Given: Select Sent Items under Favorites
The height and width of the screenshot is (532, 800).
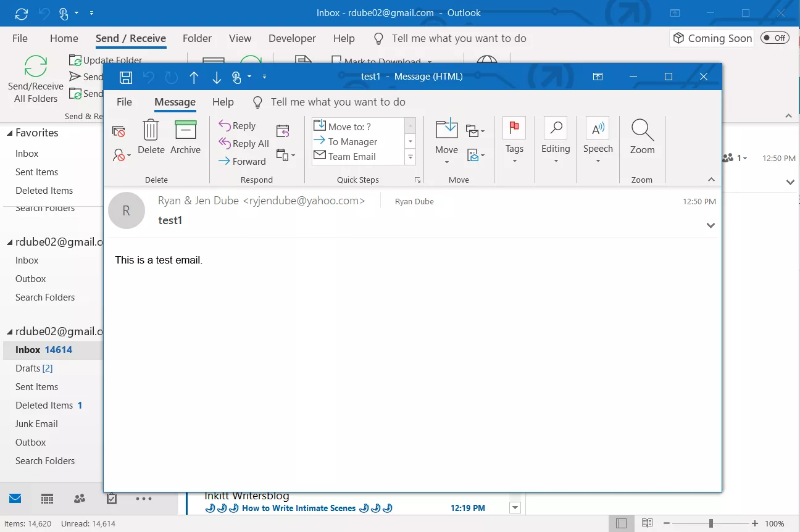Looking at the screenshot, I should (x=37, y=172).
